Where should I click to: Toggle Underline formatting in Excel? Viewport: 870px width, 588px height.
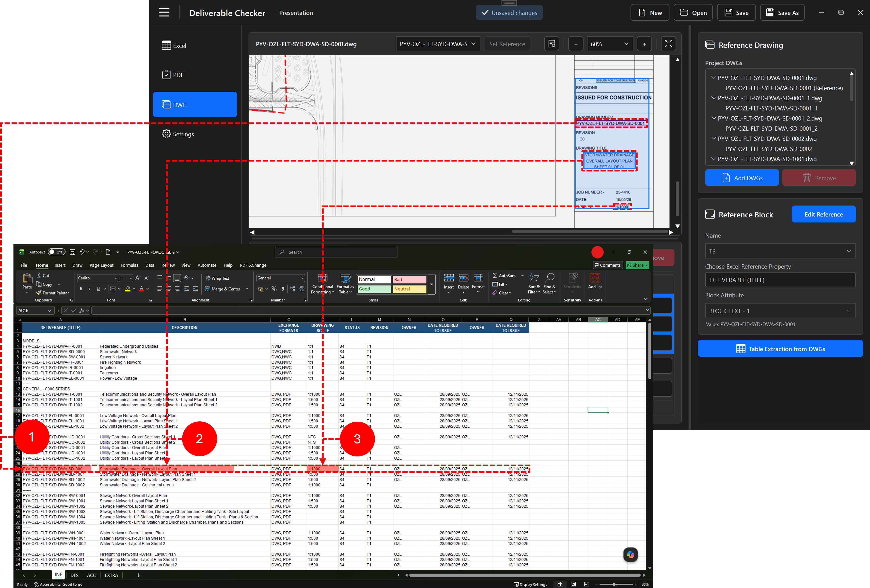point(98,289)
